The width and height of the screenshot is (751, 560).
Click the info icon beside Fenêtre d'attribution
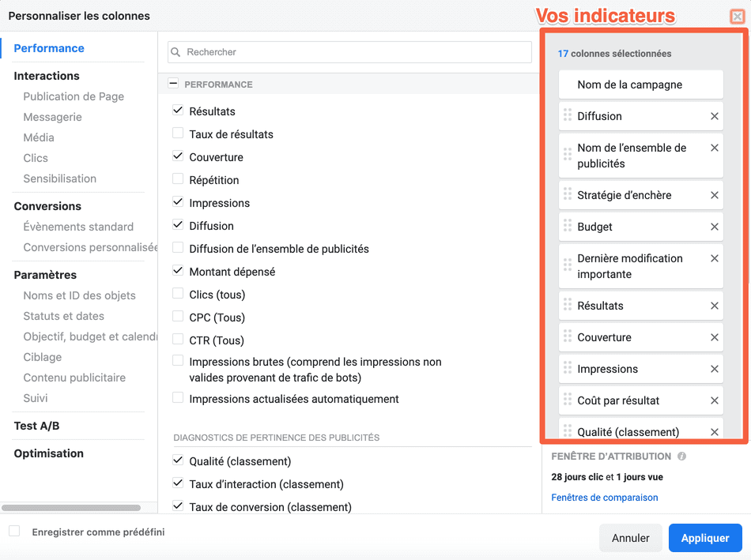(x=681, y=457)
